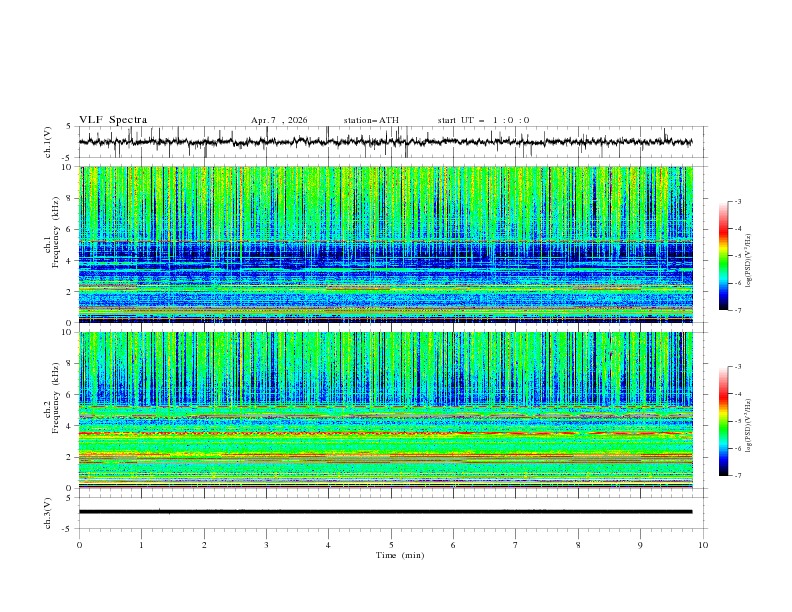Viewport: 792px width, 612px height.
Task: Click the ch.3 black voltage trace
Action: [385, 512]
